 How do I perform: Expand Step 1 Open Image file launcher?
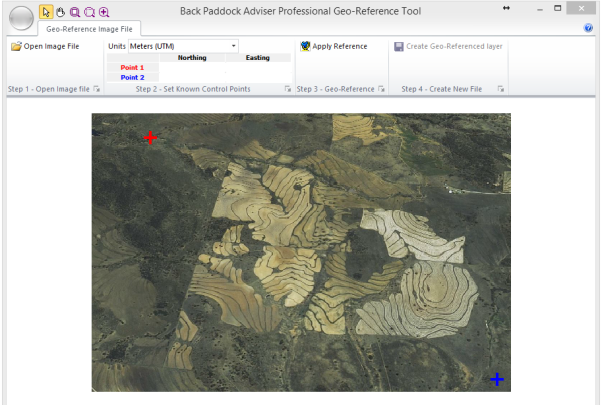pyautogui.click(x=97, y=90)
